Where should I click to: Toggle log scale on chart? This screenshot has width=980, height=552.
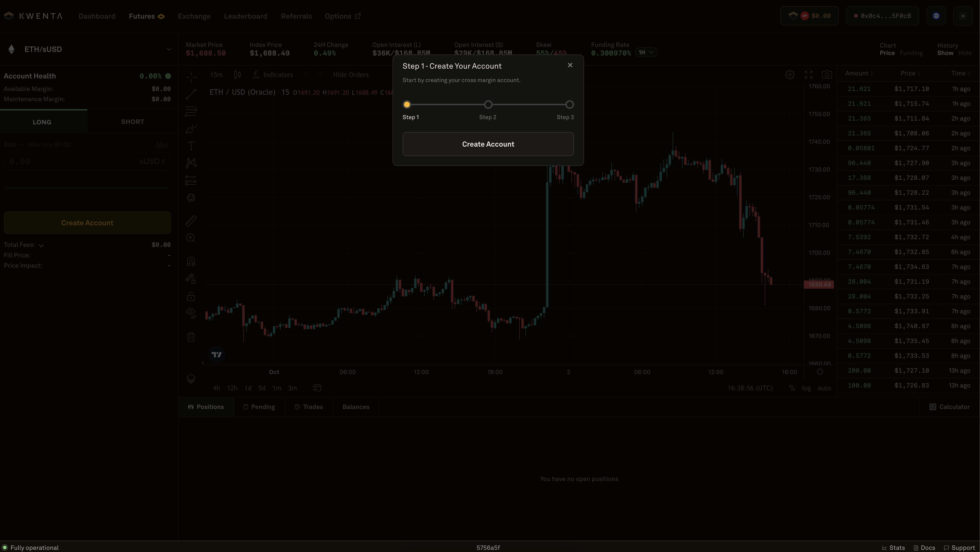pyautogui.click(x=806, y=388)
